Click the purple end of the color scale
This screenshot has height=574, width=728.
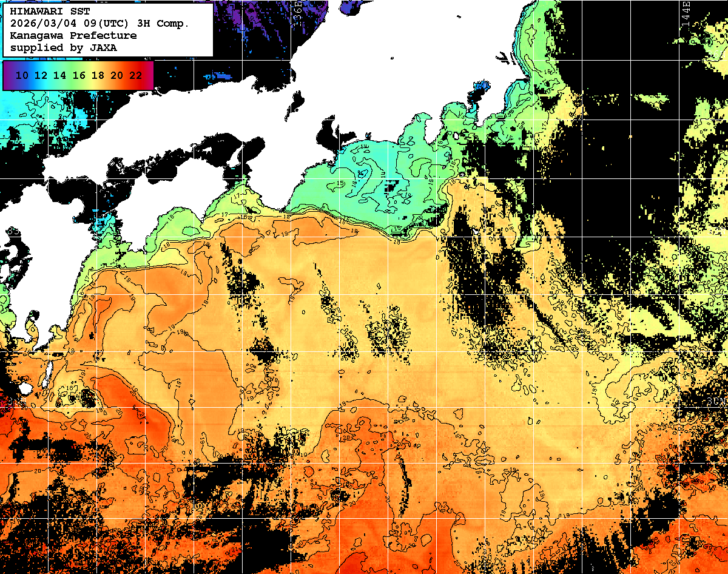pos(8,75)
